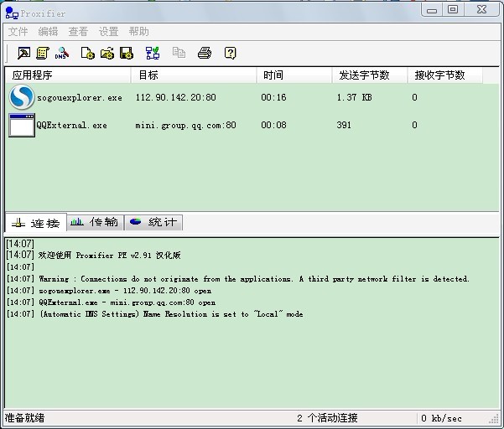Click log line QQExternal.exe mini.group.qq.com:80 open

coord(112,302)
